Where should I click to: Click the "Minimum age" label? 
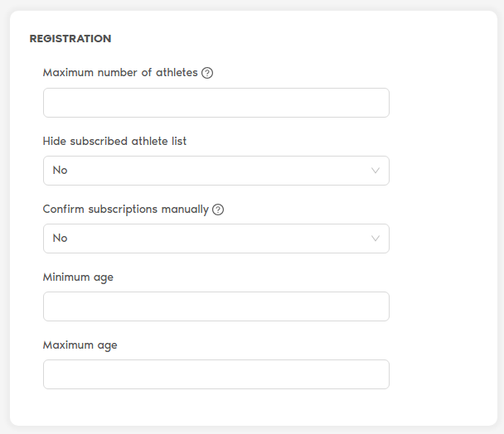click(78, 277)
